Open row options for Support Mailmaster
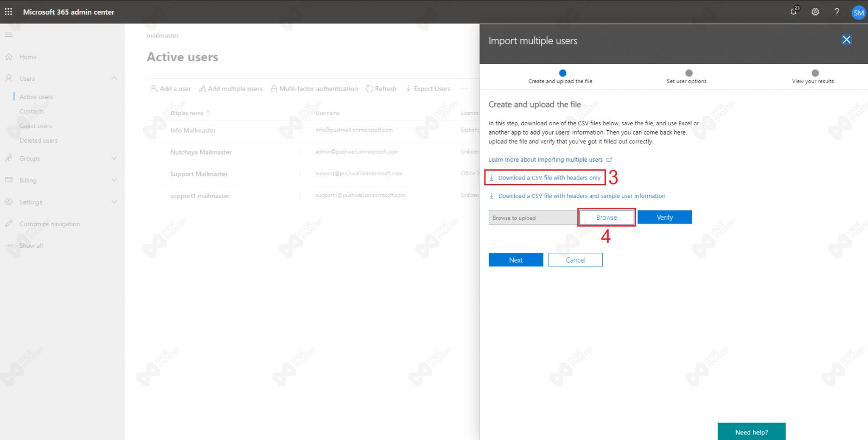Image resolution: width=868 pixels, height=440 pixels. click(x=299, y=174)
